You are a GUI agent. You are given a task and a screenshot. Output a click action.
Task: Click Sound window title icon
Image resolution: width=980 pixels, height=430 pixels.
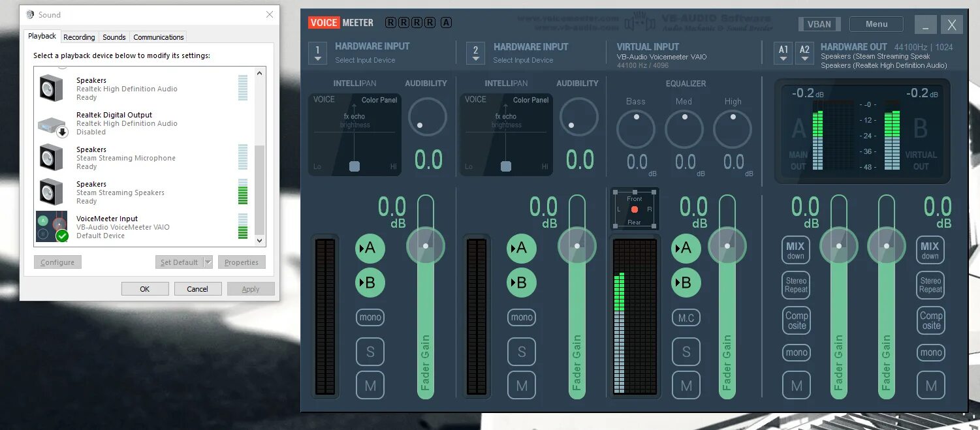(30, 14)
